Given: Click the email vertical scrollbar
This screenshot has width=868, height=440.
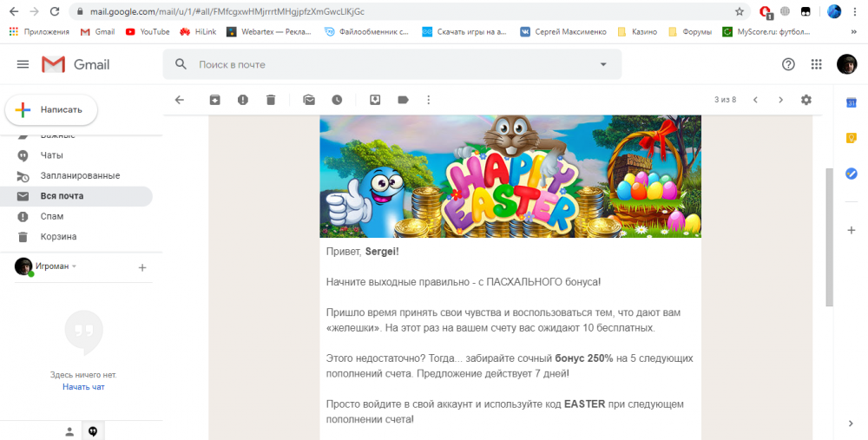Looking at the screenshot, I should pyautogui.click(x=829, y=238).
